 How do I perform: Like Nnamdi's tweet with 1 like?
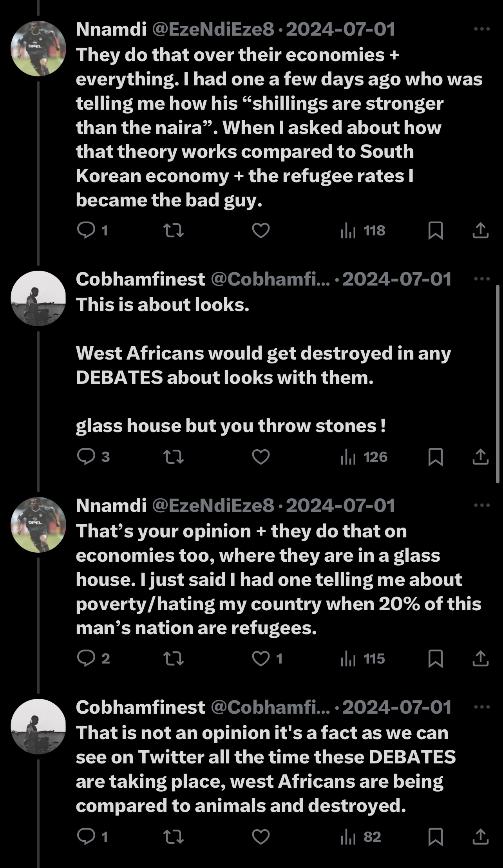261,659
